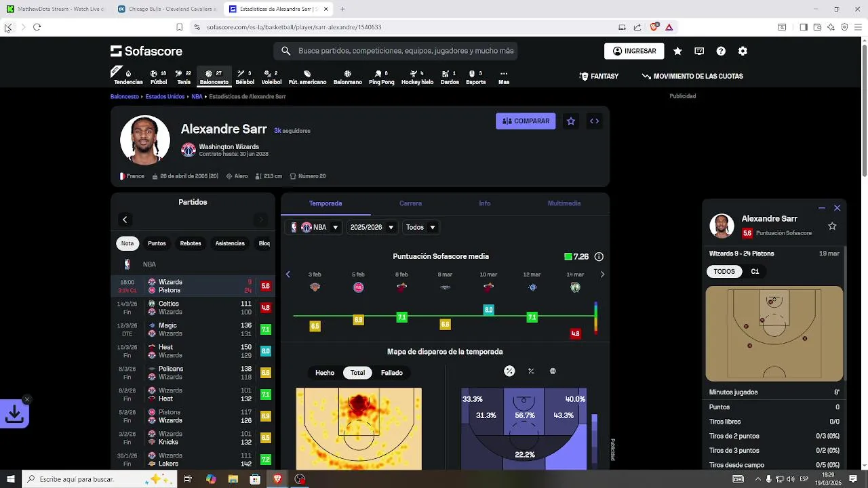Select the shot-zone percentage view icon
868x488 pixels.
coord(509,371)
